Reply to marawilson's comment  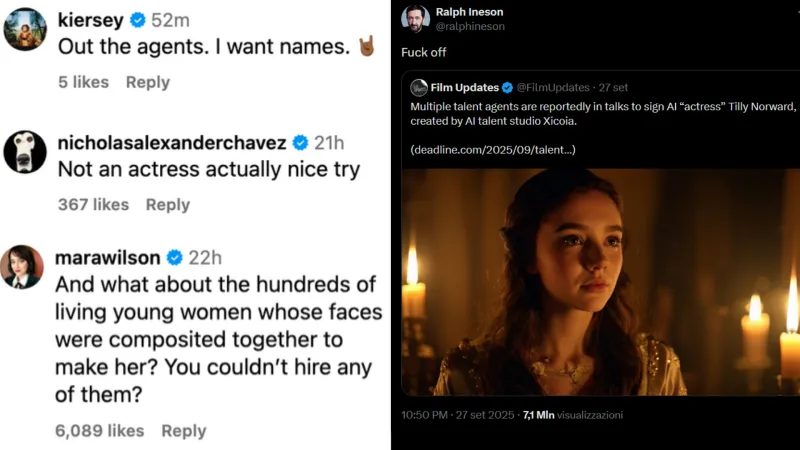click(x=183, y=431)
